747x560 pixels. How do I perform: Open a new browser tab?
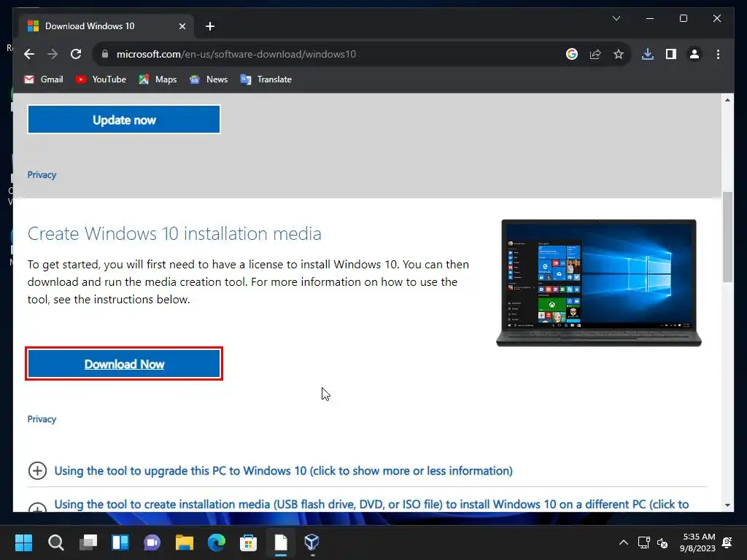pos(210,26)
